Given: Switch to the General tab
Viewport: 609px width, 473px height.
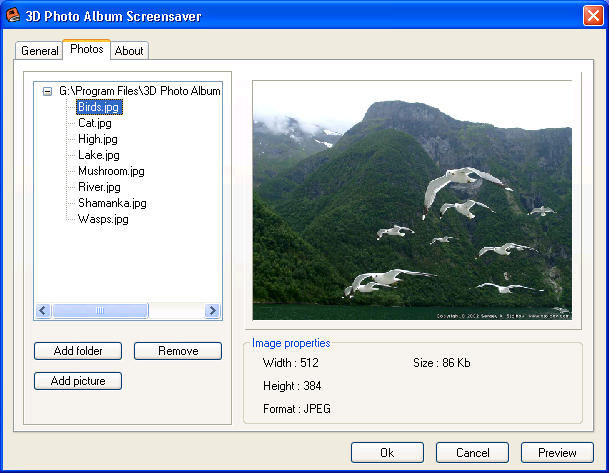Looking at the screenshot, I should [39, 51].
